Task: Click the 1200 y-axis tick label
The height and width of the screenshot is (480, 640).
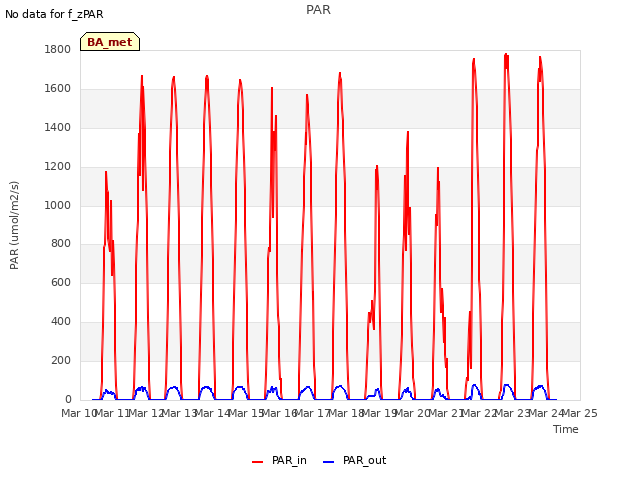Action: click(x=58, y=167)
